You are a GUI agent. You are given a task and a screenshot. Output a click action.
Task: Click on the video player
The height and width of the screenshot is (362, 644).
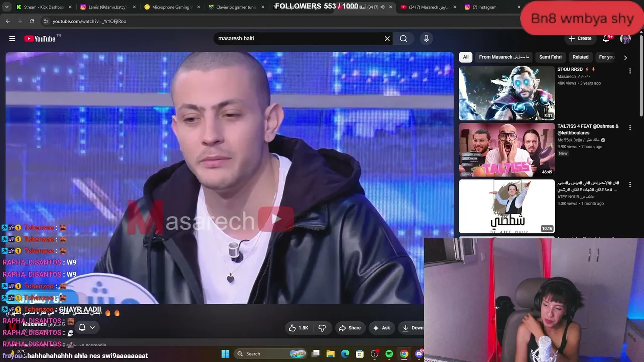tap(229, 178)
